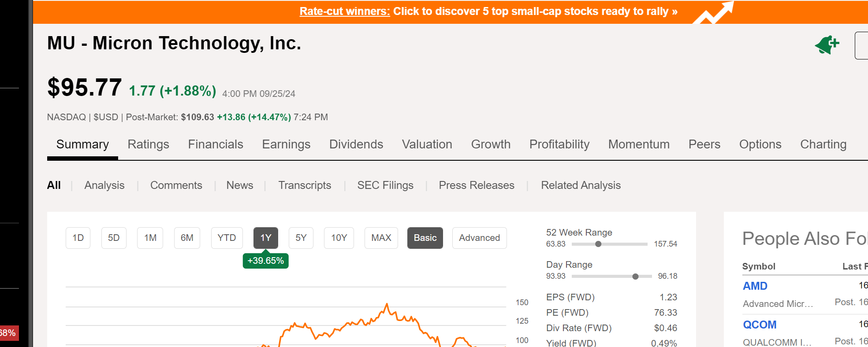Image resolution: width=868 pixels, height=347 pixels.
Task: Open the QCOM ticker link
Action: click(759, 325)
